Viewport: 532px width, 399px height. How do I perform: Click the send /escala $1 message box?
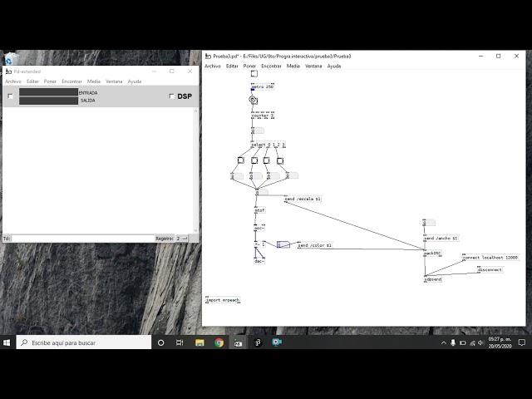pyautogui.click(x=303, y=199)
